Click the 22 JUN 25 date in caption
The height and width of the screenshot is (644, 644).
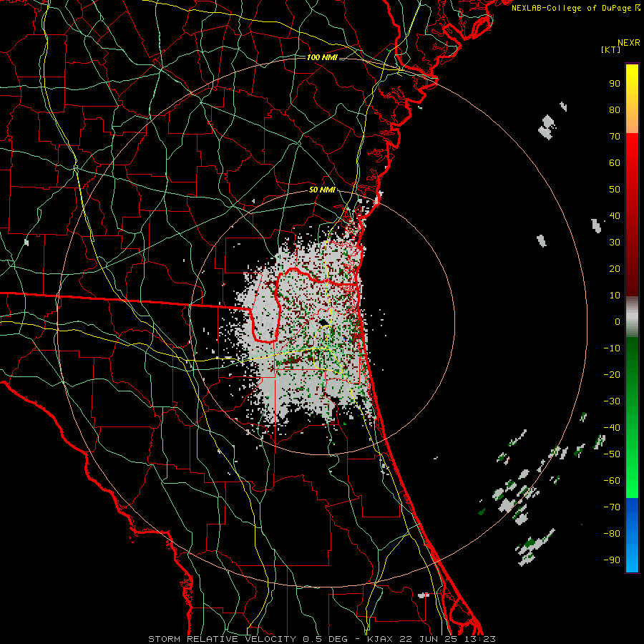coord(429,639)
